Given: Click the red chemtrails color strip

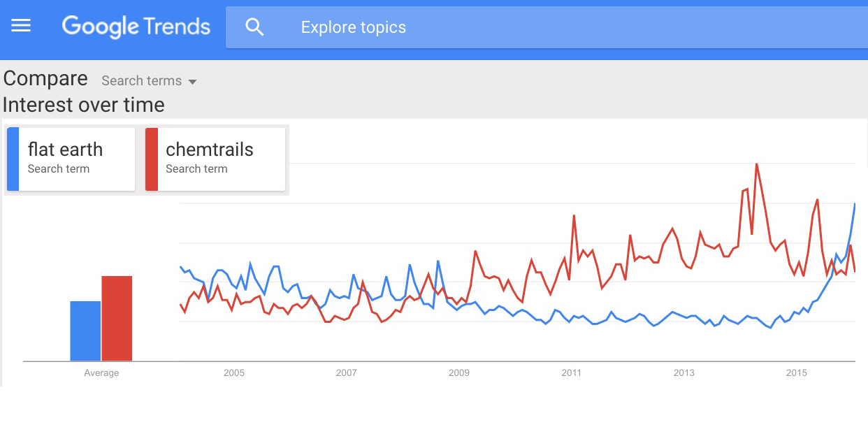Looking at the screenshot, I should [x=151, y=159].
